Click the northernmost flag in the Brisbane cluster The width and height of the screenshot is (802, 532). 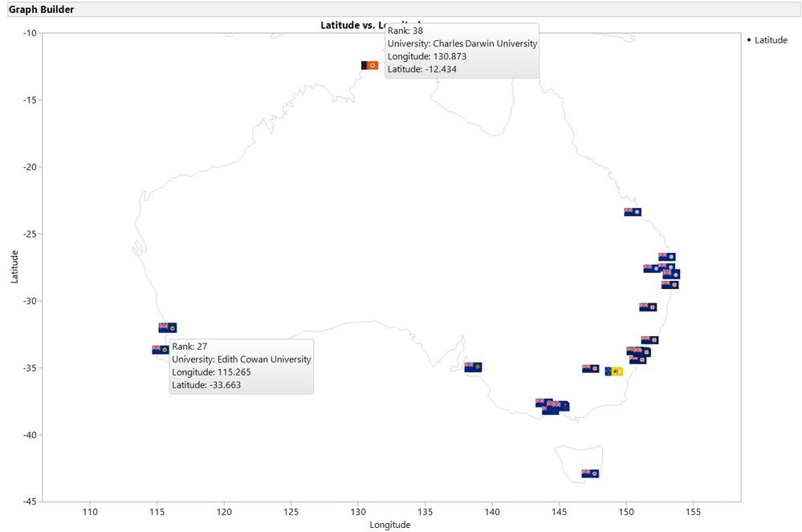click(667, 257)
